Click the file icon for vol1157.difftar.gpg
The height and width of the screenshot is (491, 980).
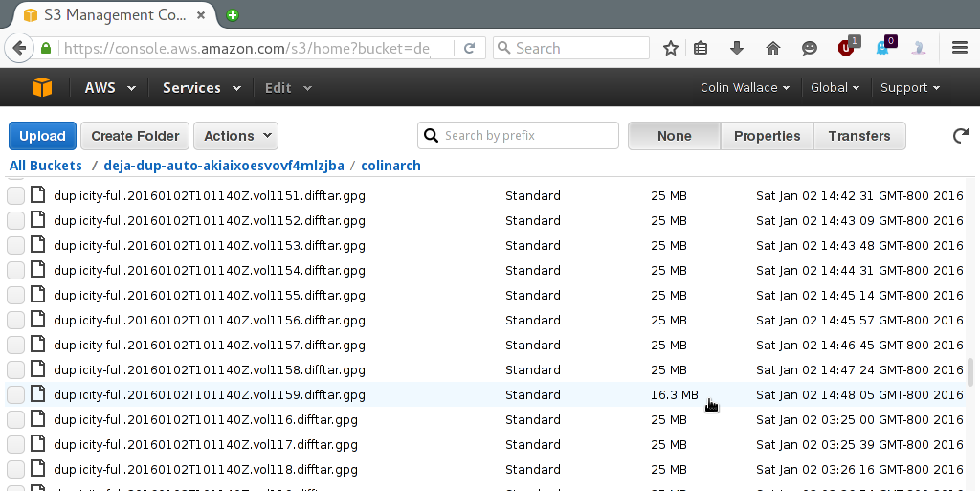pyautogui.click(x=38, y=345)
